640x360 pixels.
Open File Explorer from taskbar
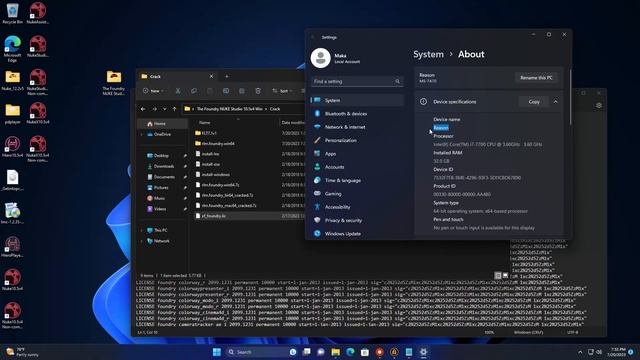tap(336, 352)
